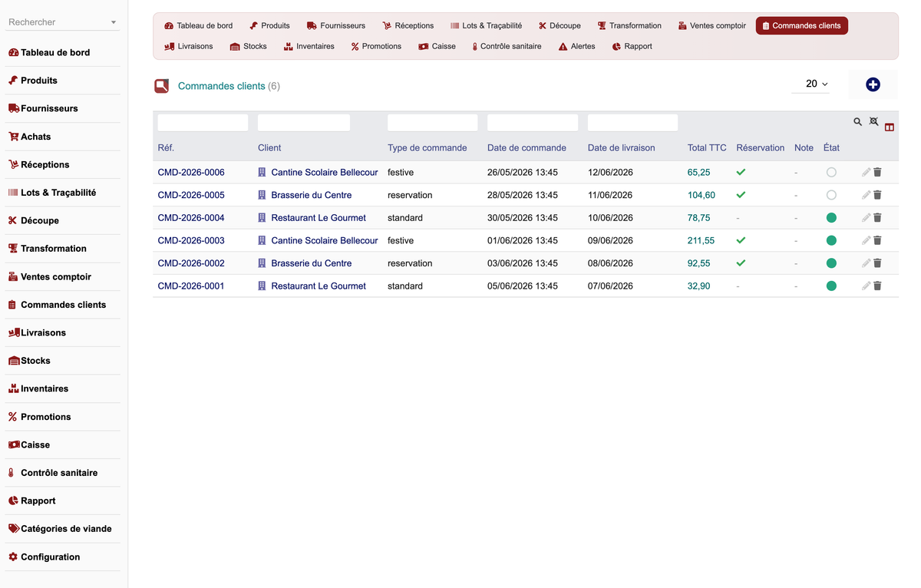Viewport: 921px width, 588px height.
Task: Click the search magnifier icon in table header
Action: [x=858, y=121]
